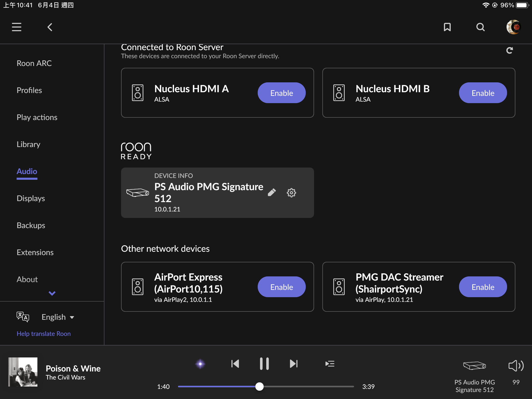This screenshot has width=532, height=399.
Task: Click the elapsed time 1:40
Action: coord(163,387)
